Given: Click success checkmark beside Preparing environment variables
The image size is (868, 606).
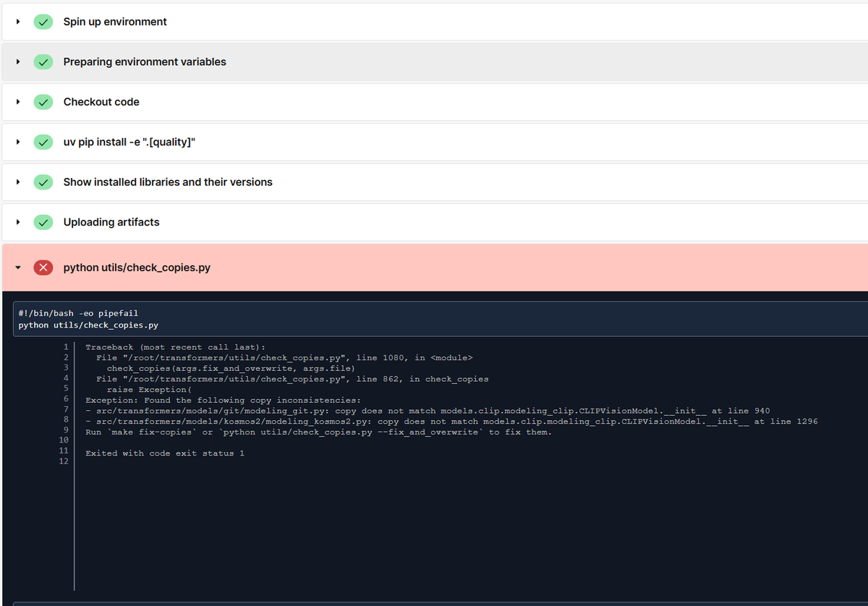Looking at the screenshot, I should click(43, 62).
